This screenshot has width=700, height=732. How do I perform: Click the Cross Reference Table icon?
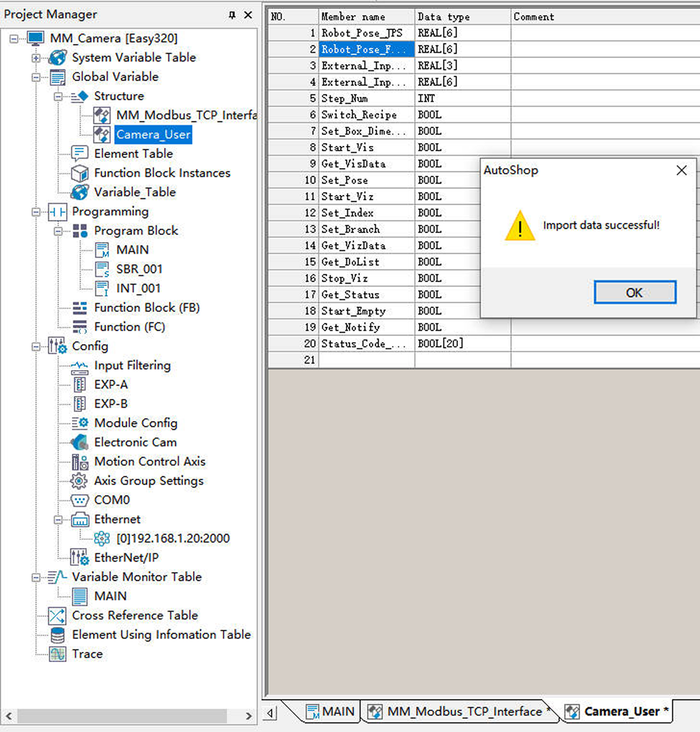click(58, 616)
